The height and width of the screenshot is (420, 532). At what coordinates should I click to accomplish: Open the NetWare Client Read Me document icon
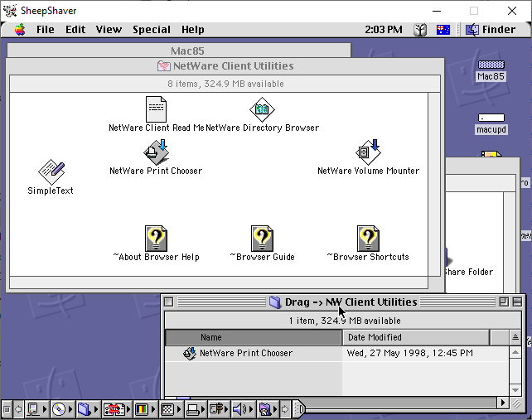coord(156,109)
